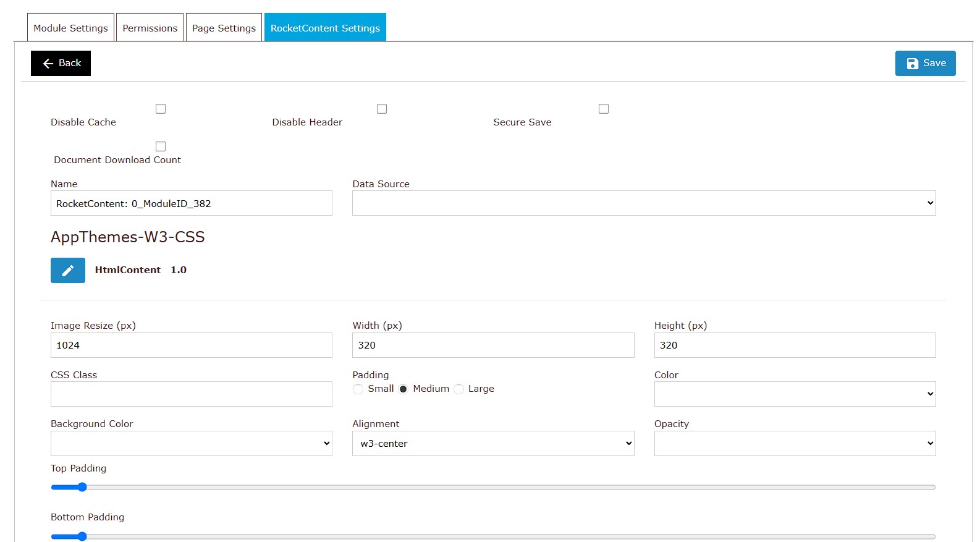Open the Background Color dropdown
Image resolution: width=980 pixels, height=542 pixels.
tap(192, 444)
